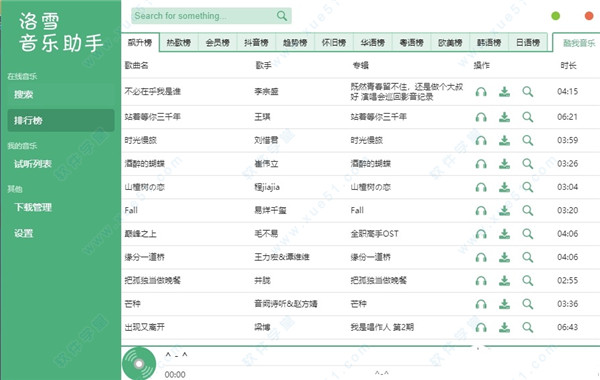Click search icon in 酒醉的蝴蝶 row
This screenshot has height=380, width=600.
click(528, 164)
